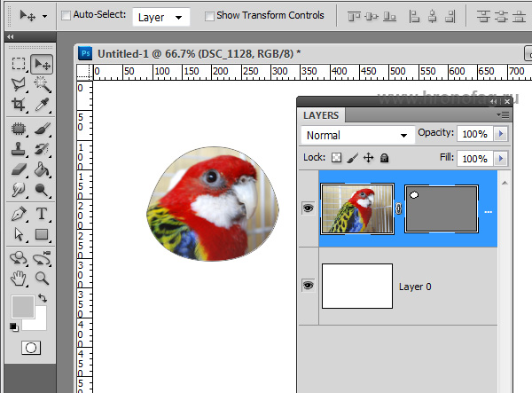The image size is (532, 393).
Task: Pick the Eyedropper tool
Action: click(x=41, y=106)
